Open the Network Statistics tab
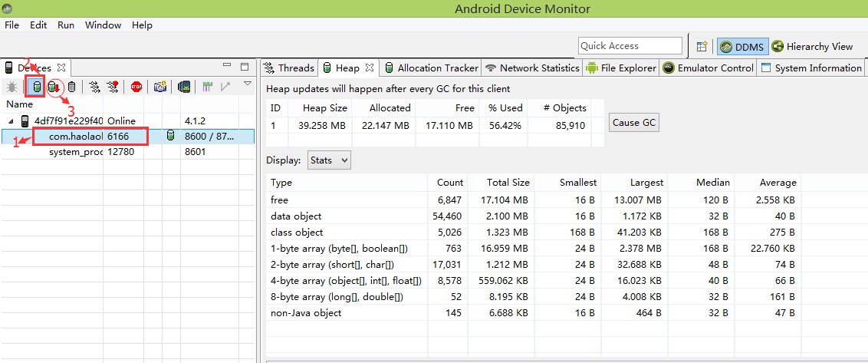Image resolution: width=868 pixels, height=363 pixels. [531, 68]
